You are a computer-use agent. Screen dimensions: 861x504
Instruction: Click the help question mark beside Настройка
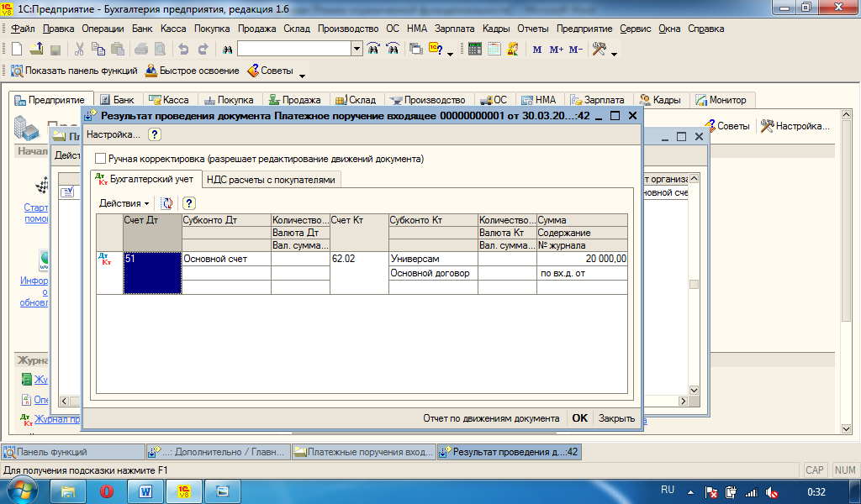155,134
